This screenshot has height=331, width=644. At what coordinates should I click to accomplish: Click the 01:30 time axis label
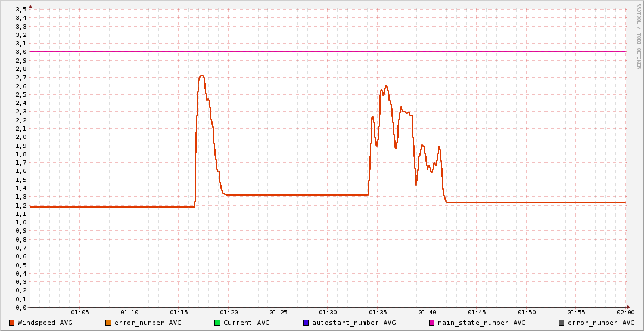pyautogui.click(x=328, y=313)
